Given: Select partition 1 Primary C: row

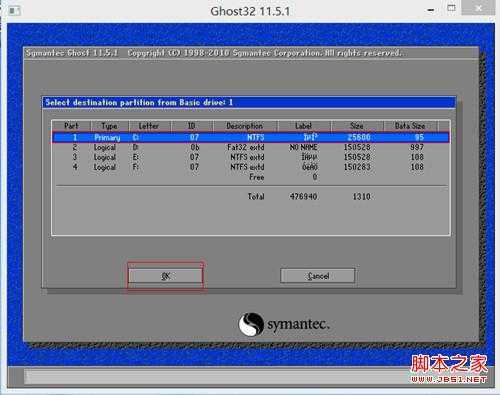Looking at the screenshot, I should [251, 137].
